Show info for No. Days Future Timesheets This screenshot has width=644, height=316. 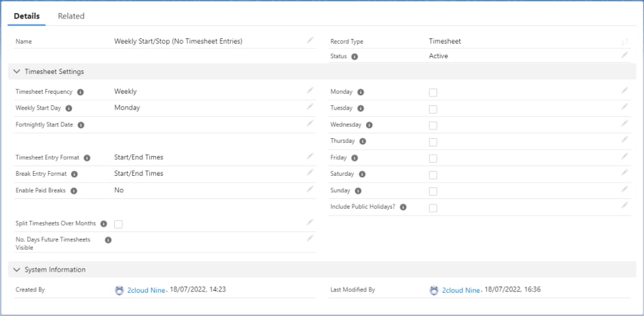108,239
